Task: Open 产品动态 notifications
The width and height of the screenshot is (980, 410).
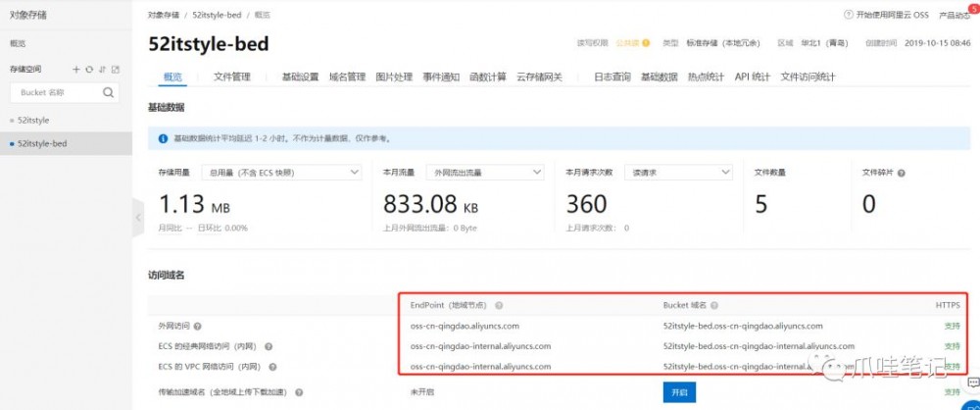Action: pyautogui.click(x=955, y=15)
